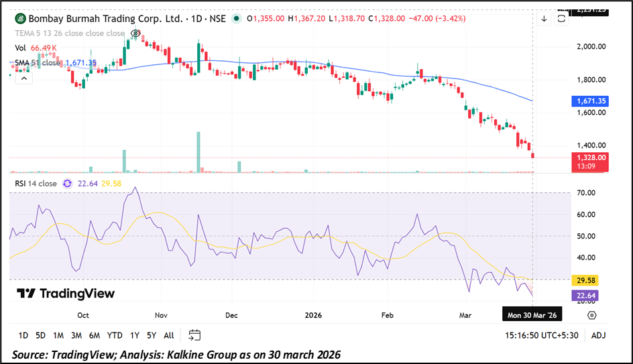Open chart settings gear near time axis

(591, 314)
